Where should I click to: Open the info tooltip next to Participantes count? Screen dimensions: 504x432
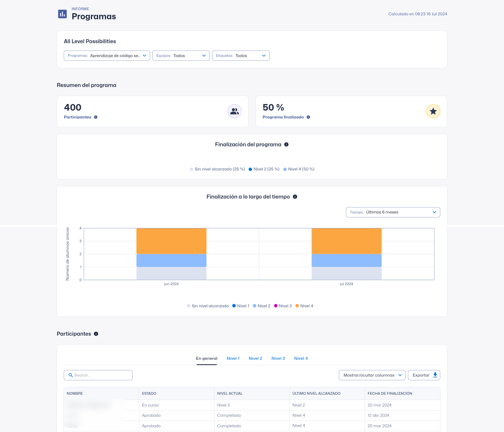point(95,117)
